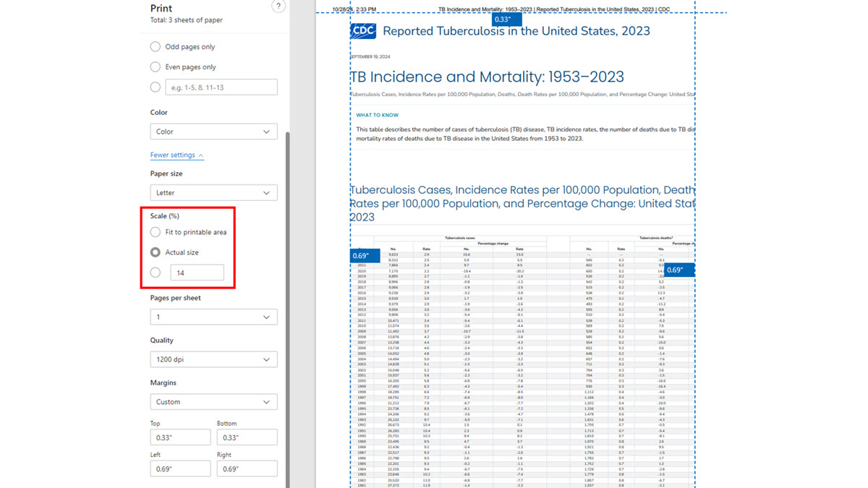Click "Reported Tuberculosis in the United States, 2023" title
Screen dimensions: 868x488
pyautogui.click(x=516, y=31)
